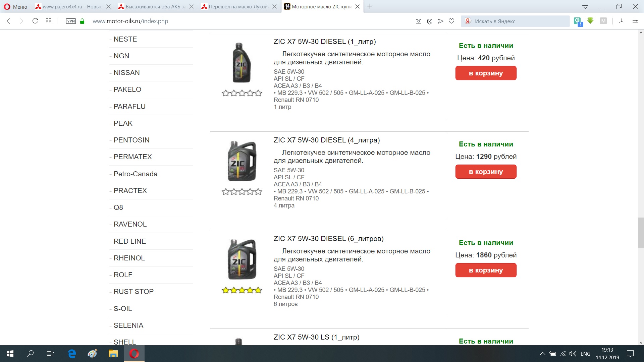Viewport: 644px width, 362px height.
Task: Click the Opera snapshot camera icon
Action: point(418,21)
